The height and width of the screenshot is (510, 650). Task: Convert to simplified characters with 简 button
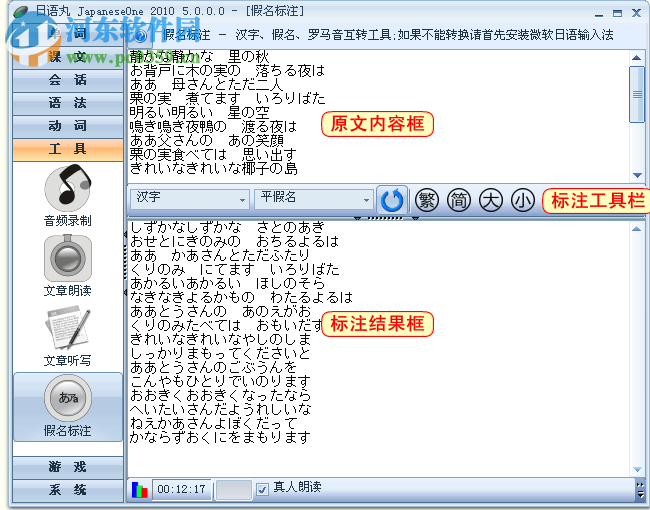458,200
